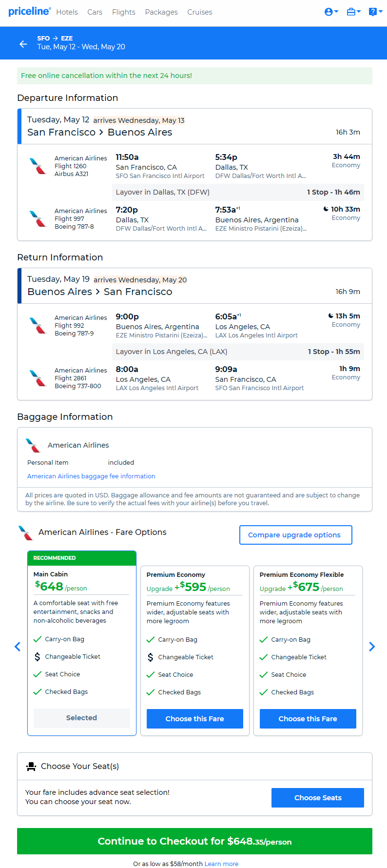Open the Flights tab

[124, 12]
